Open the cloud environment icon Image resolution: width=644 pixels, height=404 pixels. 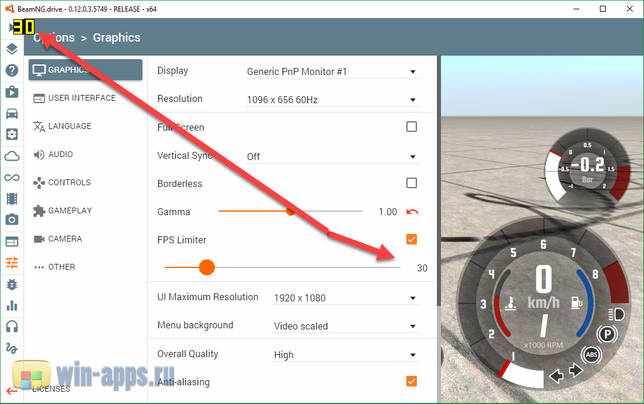pos(12,156)
